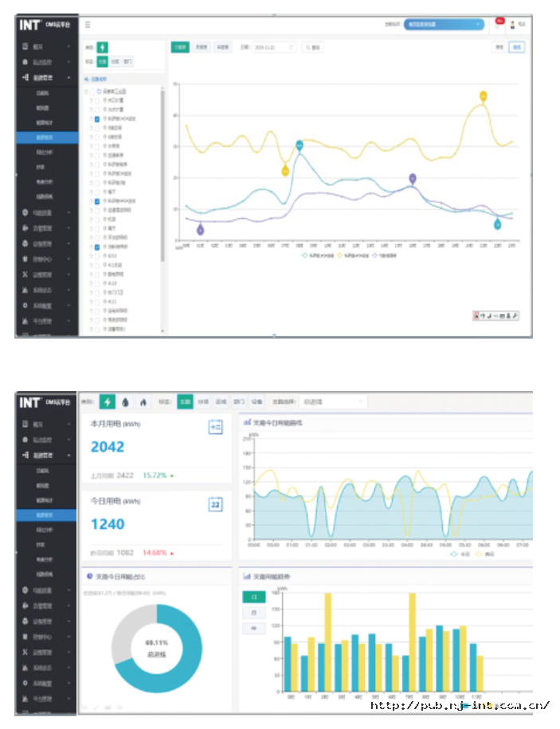Uncheck the third checked checkbox in the tree
Viewport: 560px width, 729px height.
pyautogui.click(x=97, y=247)
